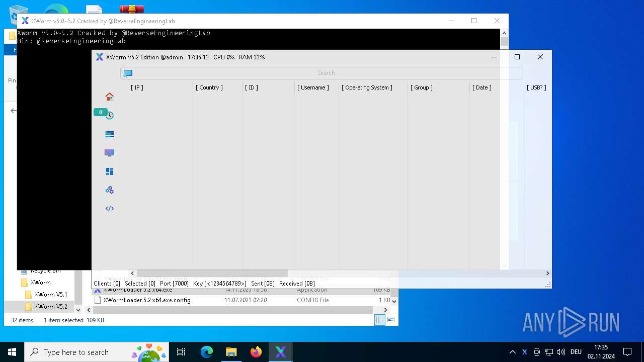Open the red house Home icon

[x=109, y=97]
